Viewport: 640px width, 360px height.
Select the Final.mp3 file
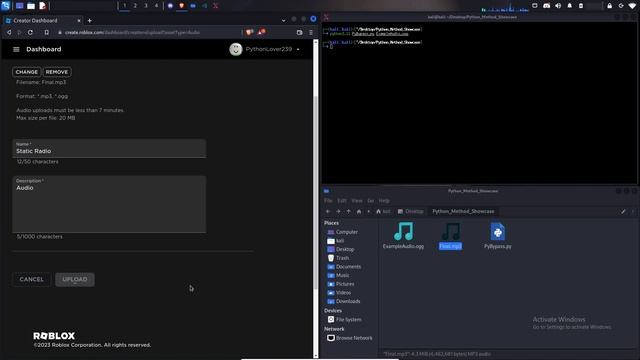click(x=451, y=236)
